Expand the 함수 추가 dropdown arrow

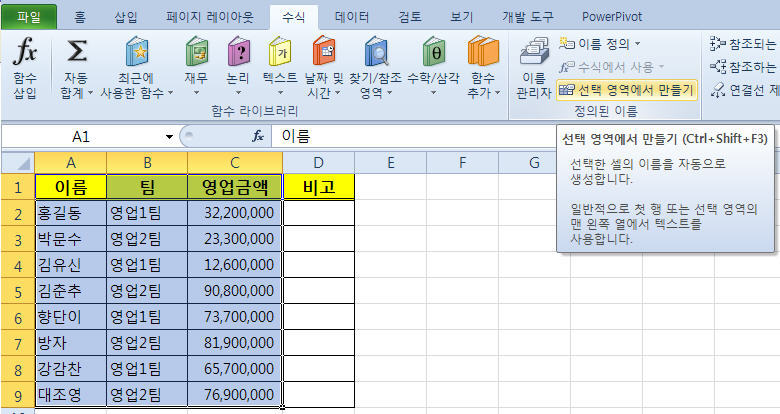point(497,93)
